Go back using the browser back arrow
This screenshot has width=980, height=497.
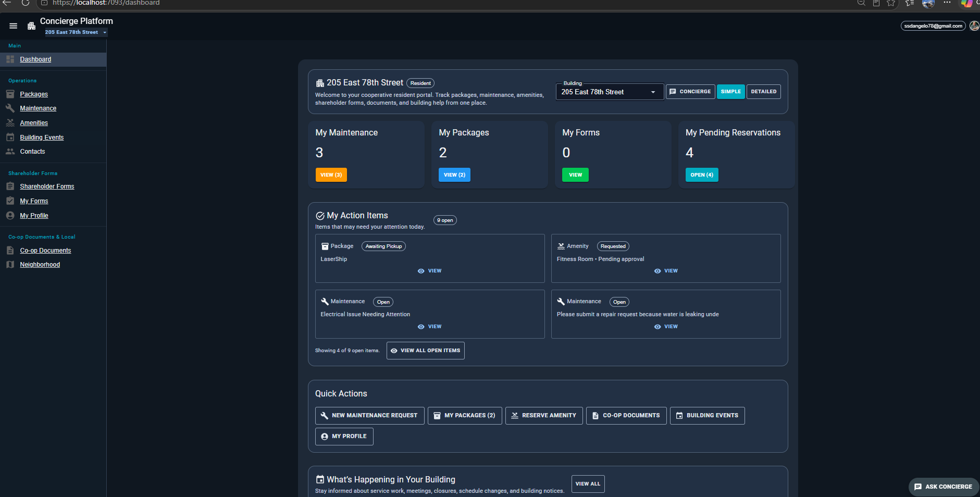click(x=7, y=3)
